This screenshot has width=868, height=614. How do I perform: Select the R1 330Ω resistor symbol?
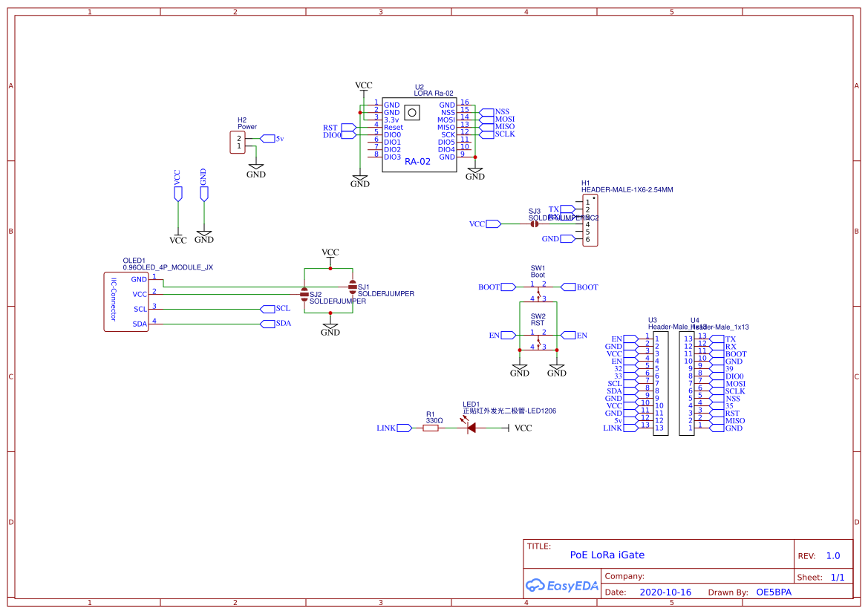[x=432, y=428]
